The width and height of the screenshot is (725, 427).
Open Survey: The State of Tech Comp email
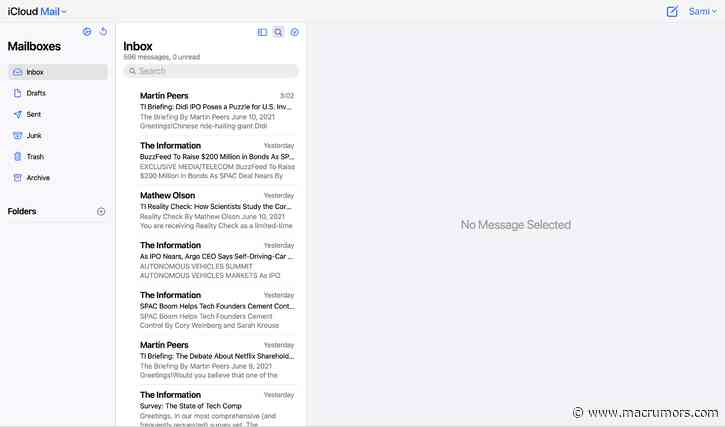click(x=217, y=408)
